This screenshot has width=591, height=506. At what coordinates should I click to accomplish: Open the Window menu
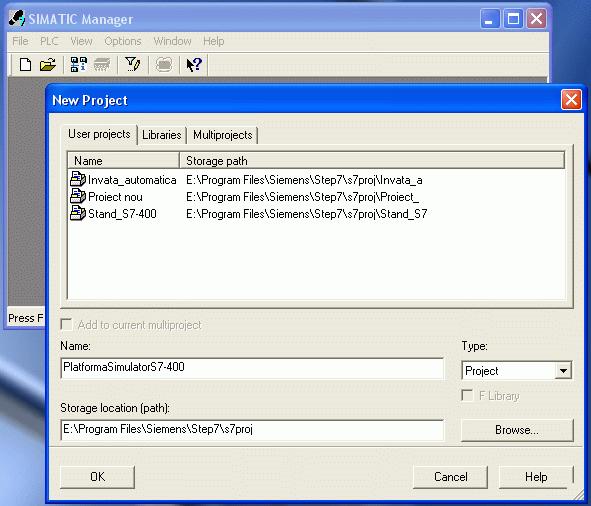(x=173, y=41)
